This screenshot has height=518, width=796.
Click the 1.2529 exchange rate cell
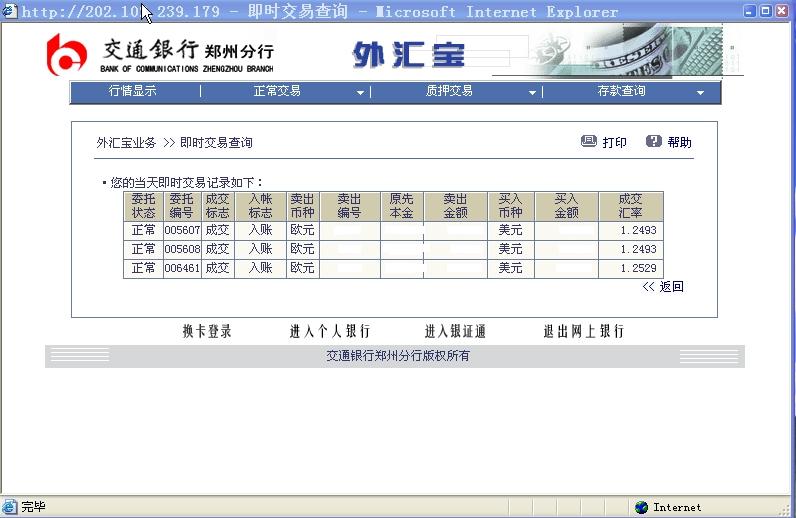pyautogui.click(x=631, y=268)
